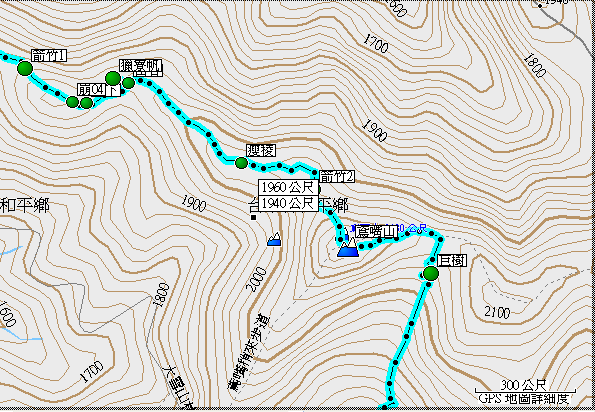Select the 鳶嘴山 large blue mountain peak icon
Screen dimensions: 595x412
pos(348,247)
